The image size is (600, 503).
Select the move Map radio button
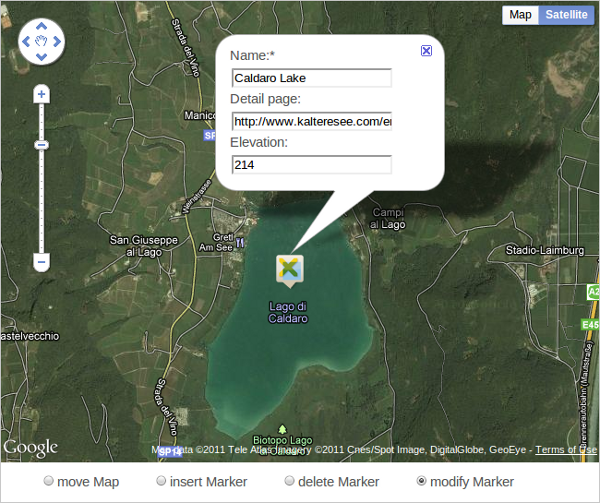pyautogui.click(x=48, y=482)
